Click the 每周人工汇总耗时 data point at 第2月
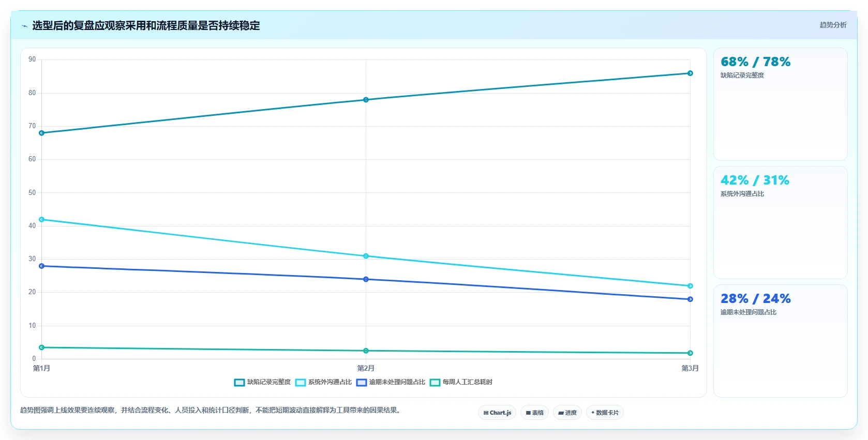 pyautogui.click(x=366, y=351)
